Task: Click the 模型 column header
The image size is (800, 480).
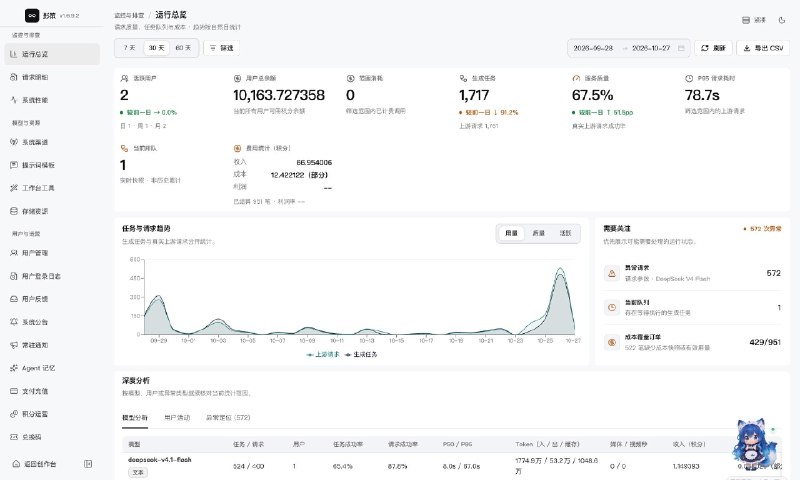Action: coord(134,444)
